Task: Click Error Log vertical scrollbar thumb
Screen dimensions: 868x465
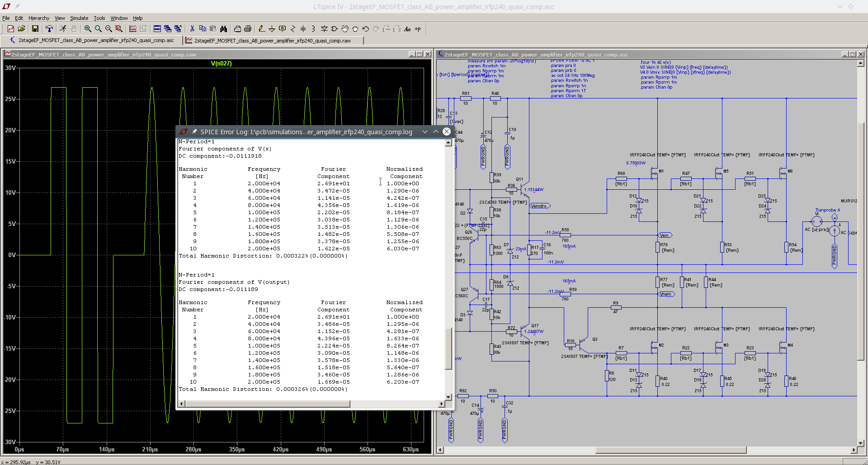Action: pyautogui.click(x=448, y=348)
